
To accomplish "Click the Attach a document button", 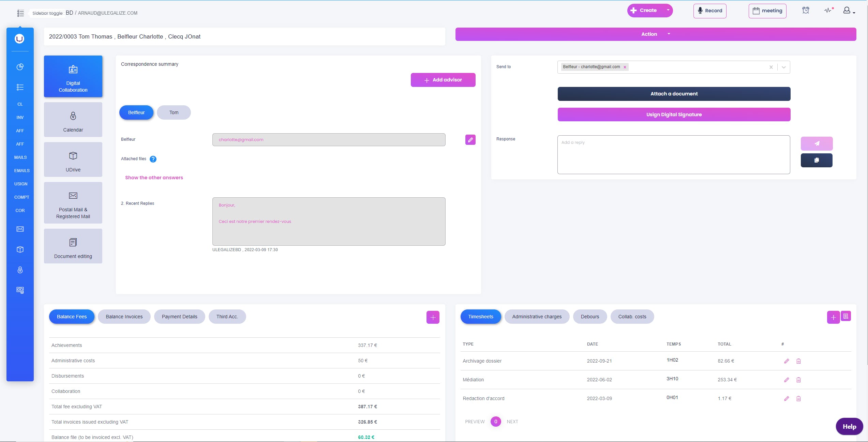I will (x=674, y=94).
